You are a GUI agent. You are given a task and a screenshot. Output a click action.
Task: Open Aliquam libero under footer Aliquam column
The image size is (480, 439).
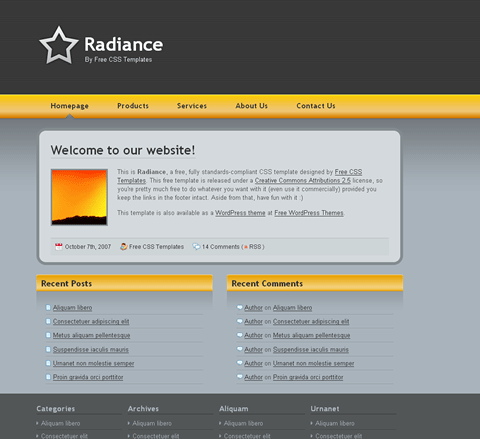click(x=243, y=423)
